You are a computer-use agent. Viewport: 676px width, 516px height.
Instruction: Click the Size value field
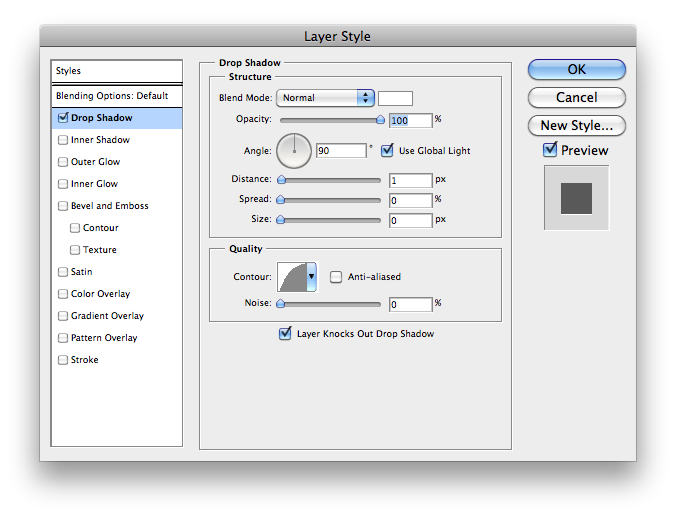[x=410, y=220]
